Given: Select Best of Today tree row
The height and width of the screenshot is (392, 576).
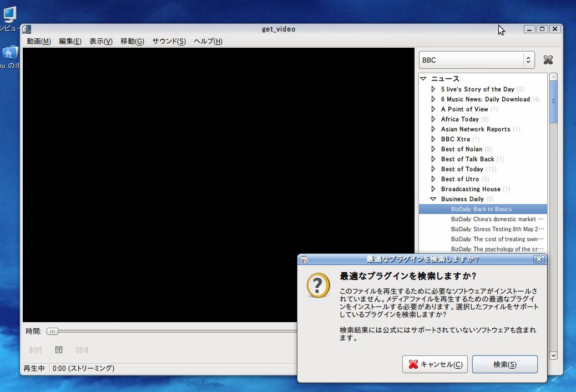Looking at the screenshot, I should coord(483,169).
